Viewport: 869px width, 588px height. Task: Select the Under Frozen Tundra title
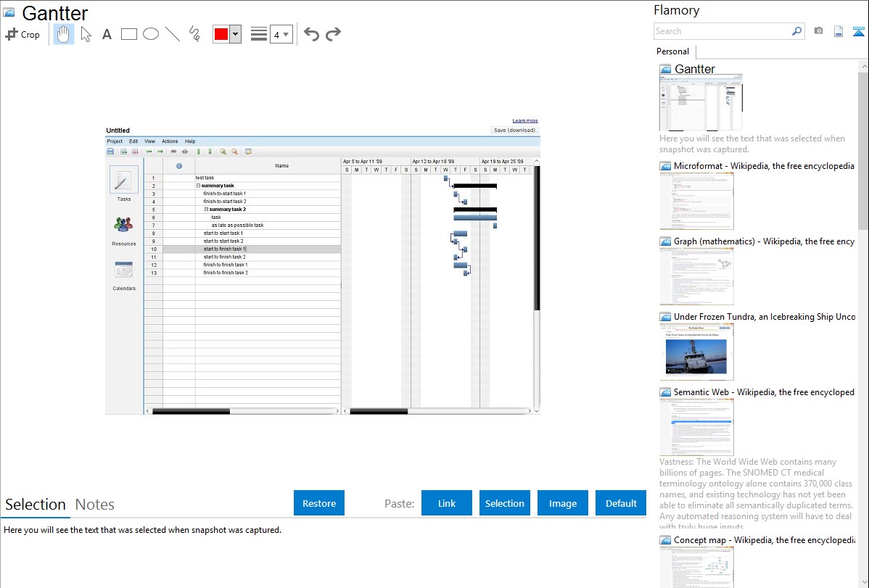pyautogui.click(x=765, y=316)
